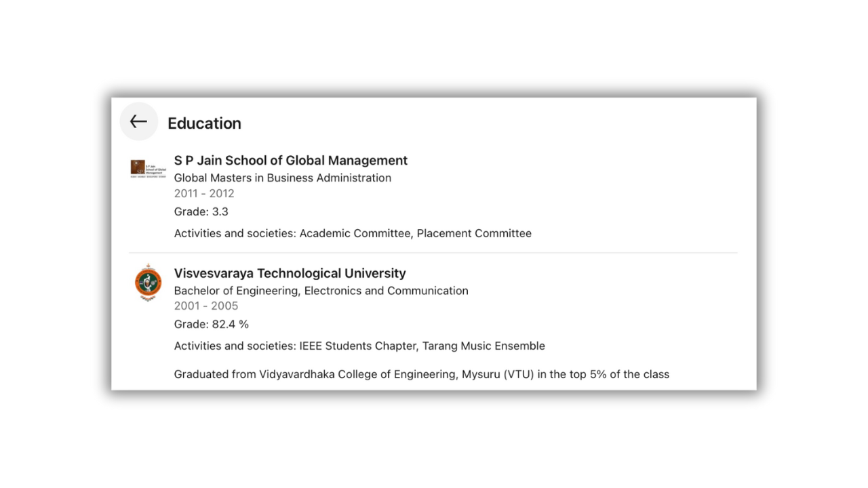The image size is (868, 488).
Task: Click the divider between education entries
Action: 434,253
